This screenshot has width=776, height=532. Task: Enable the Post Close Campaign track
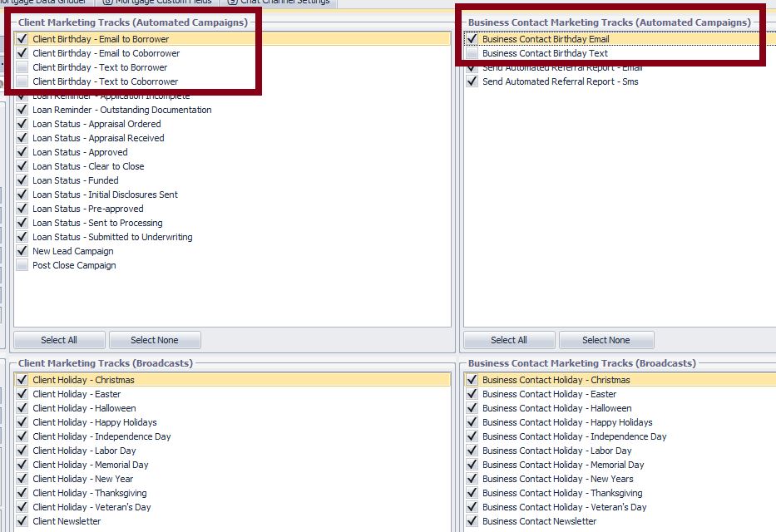pos(22,265)
